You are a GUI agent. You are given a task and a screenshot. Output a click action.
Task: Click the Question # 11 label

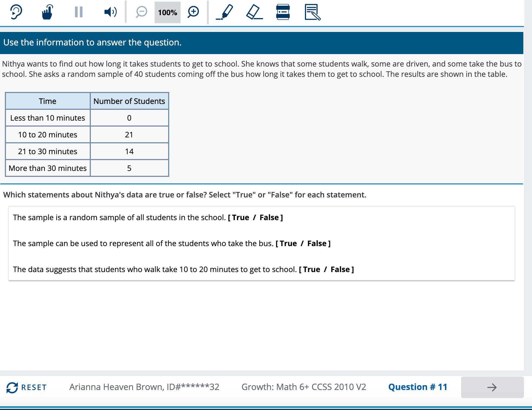coord(418,387)
